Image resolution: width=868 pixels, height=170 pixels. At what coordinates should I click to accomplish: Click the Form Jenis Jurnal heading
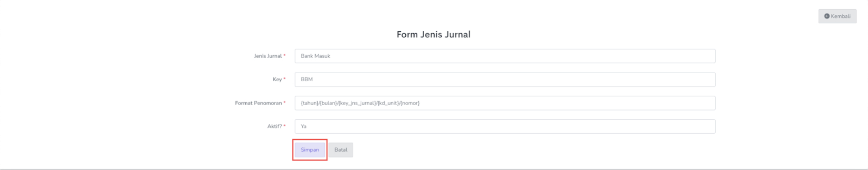click(x=433, y=34)
